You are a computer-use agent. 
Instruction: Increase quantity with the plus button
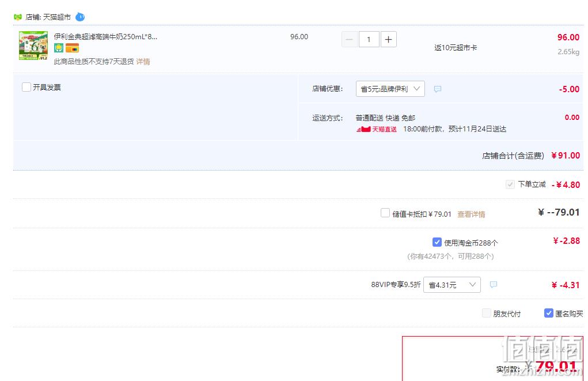point(389,39)
